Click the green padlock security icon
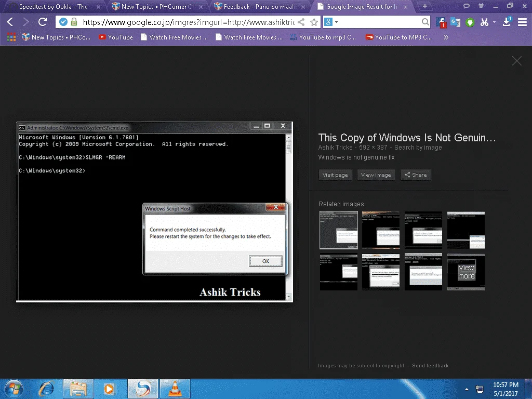The width and height of the screenshot is (532, 399). pos(74,22)
